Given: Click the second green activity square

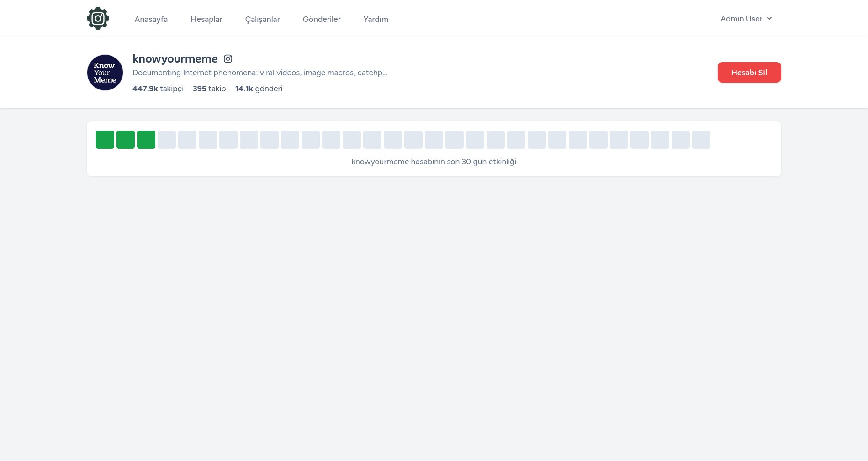Looking at the screenshot, I should pos(126,140).
